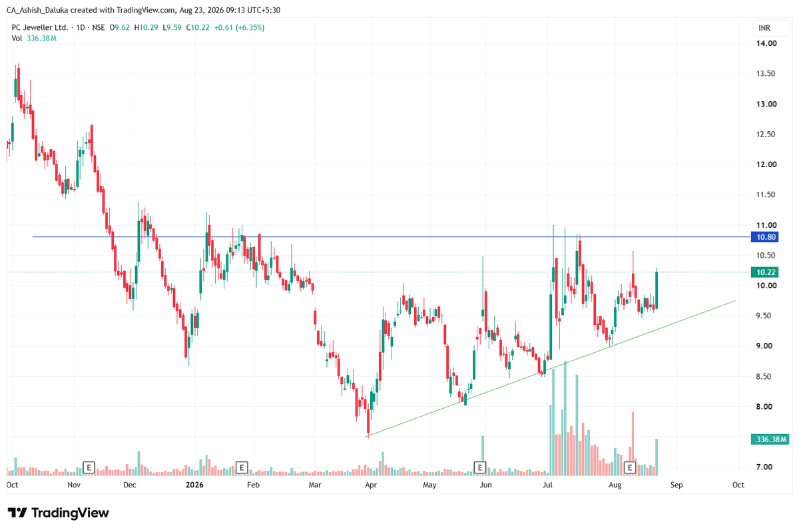
Task: Click the 13.00 price axis label
Action: (x=766, y=104)
